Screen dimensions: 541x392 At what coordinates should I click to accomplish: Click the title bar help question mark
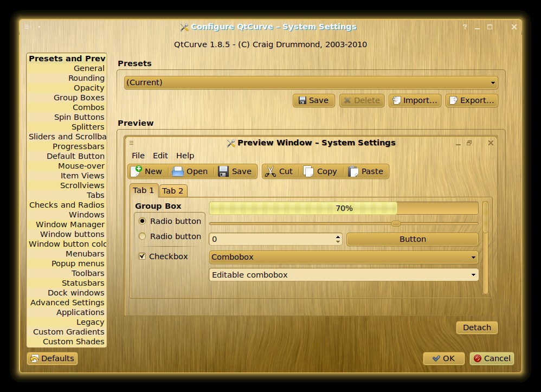point(465,27)
